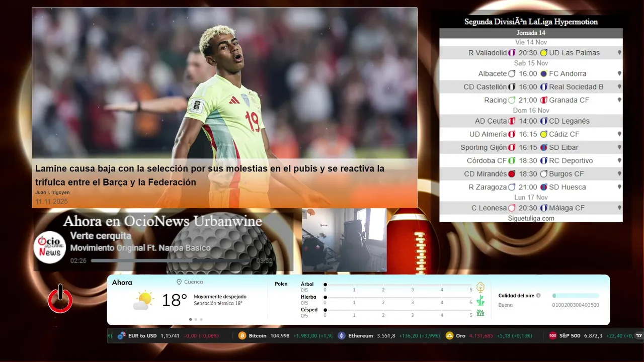
Task: Click the EUR to USD ticker label
Action: pyautogui.click(x=142, y=336)
